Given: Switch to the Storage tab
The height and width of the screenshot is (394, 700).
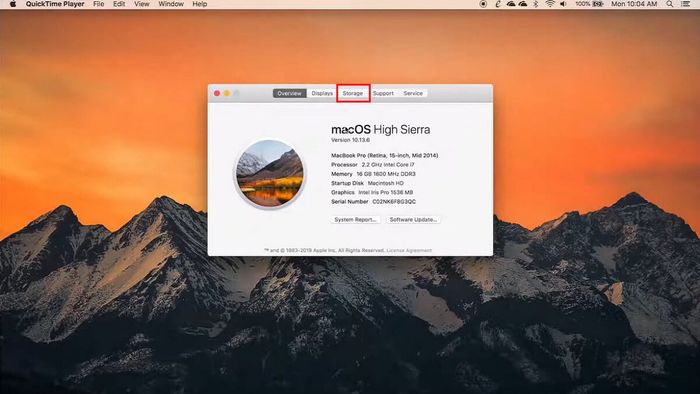Looking at the screenshot, I should click(x=353, y=93).
